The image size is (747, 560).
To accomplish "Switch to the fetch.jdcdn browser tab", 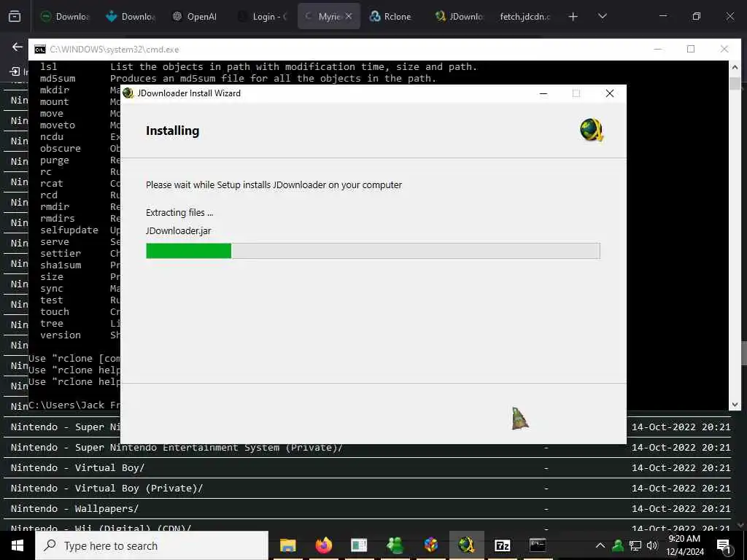I will pyautogui.click(x=525, y=16).
